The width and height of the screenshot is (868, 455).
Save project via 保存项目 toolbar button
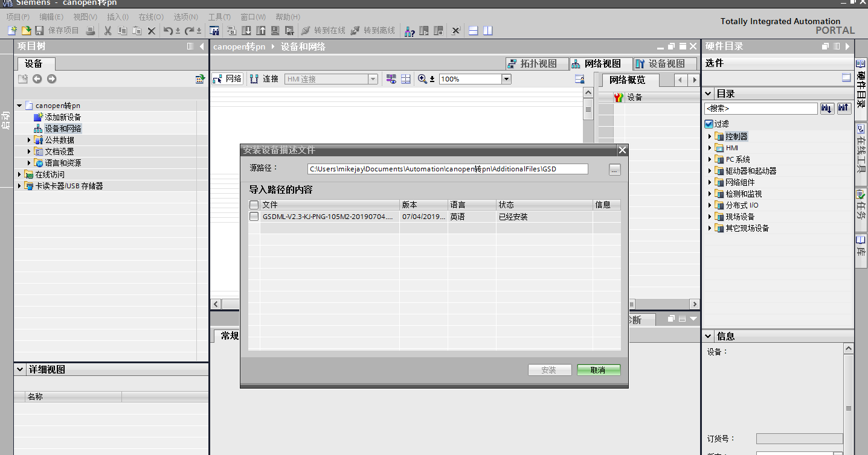click(x=57, y=30)
